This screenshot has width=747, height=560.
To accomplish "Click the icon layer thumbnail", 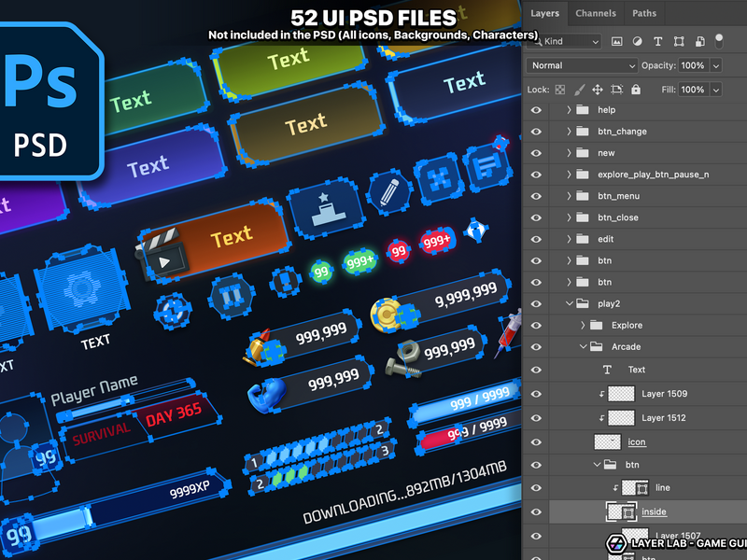I will click(608, 441).
